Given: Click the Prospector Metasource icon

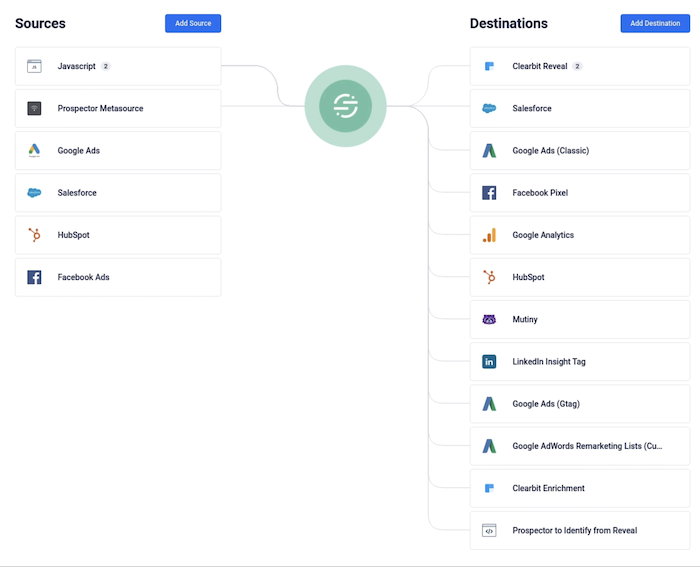Looking at the screenshot, I should click(34, 108).
